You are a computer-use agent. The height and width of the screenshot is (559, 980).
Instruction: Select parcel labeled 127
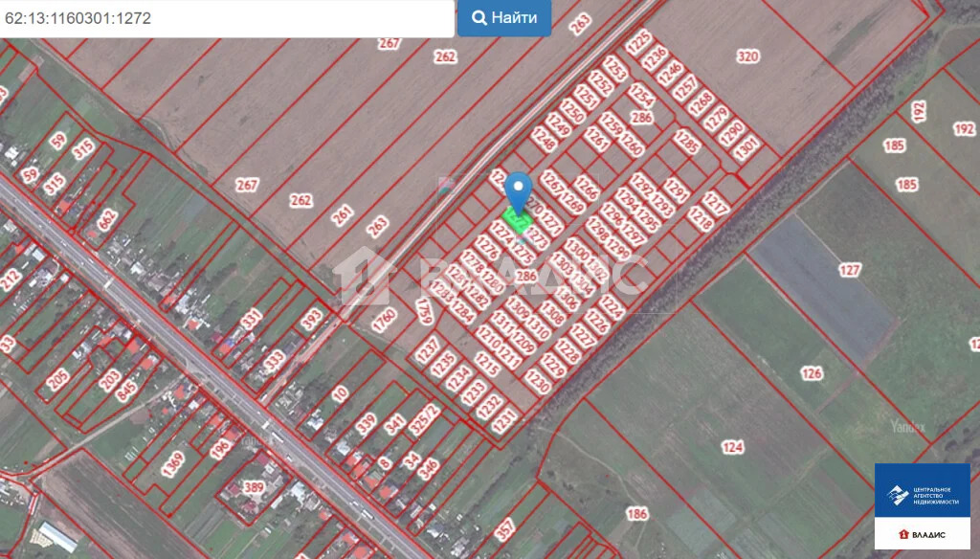[x=850, y=270]
